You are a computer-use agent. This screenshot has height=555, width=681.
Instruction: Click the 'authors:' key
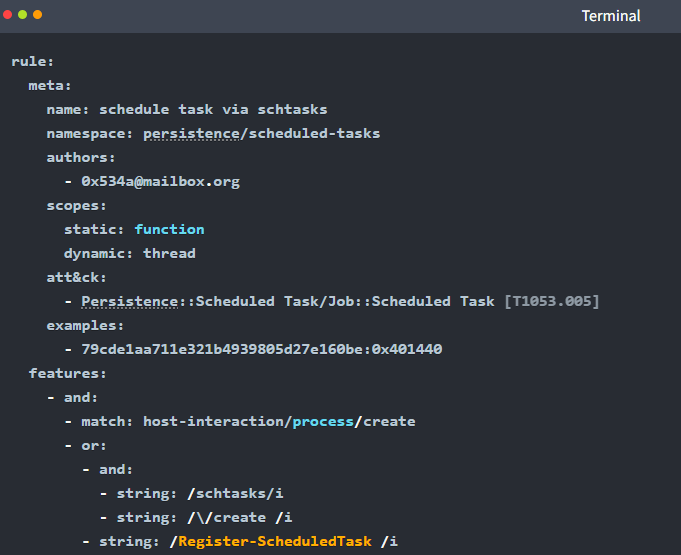click(81, 157)
